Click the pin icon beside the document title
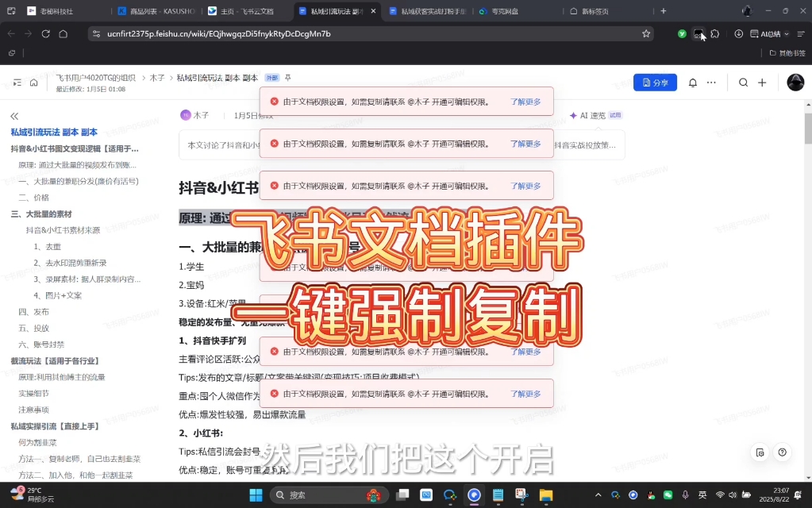 click(x=288, y=78)
